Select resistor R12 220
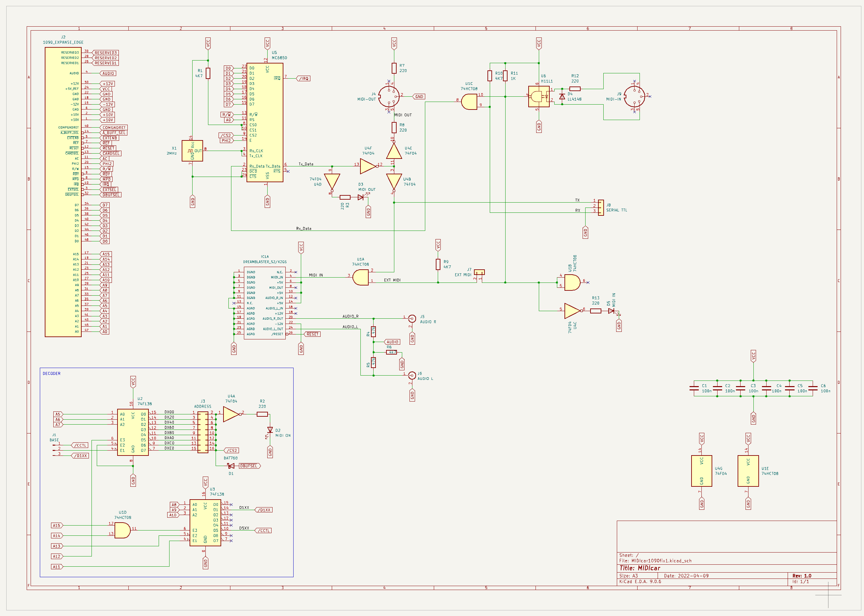 (574, 88)
